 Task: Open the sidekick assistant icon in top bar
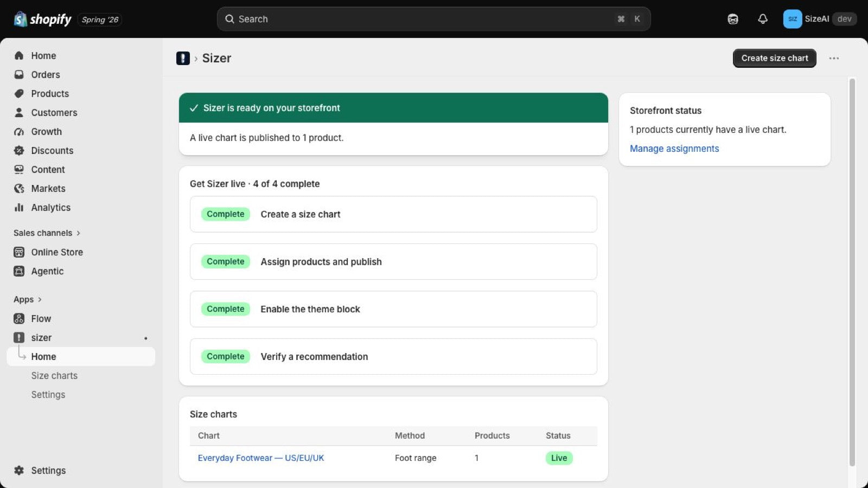tap(733, 19)
